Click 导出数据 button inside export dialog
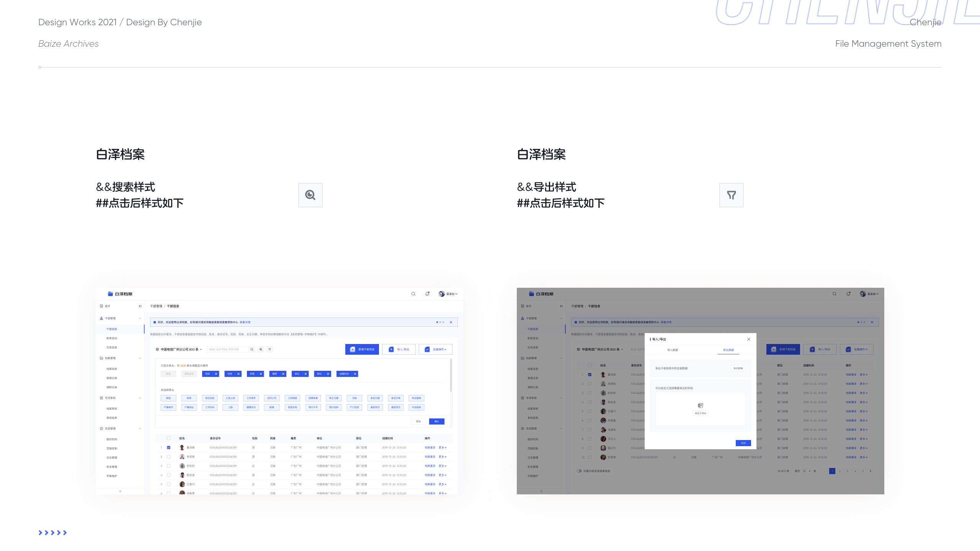The height and width of the screenshot is (551, 980). click(738, 368)
